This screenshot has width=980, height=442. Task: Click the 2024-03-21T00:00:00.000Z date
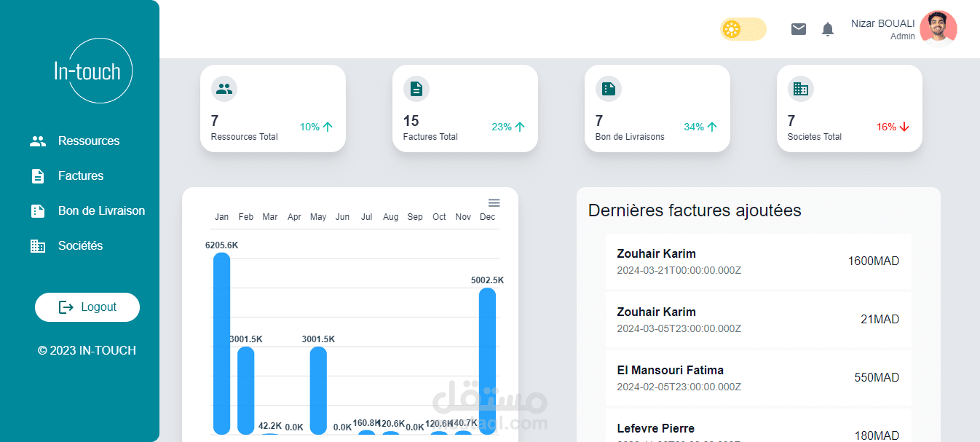tap(679, 270)
